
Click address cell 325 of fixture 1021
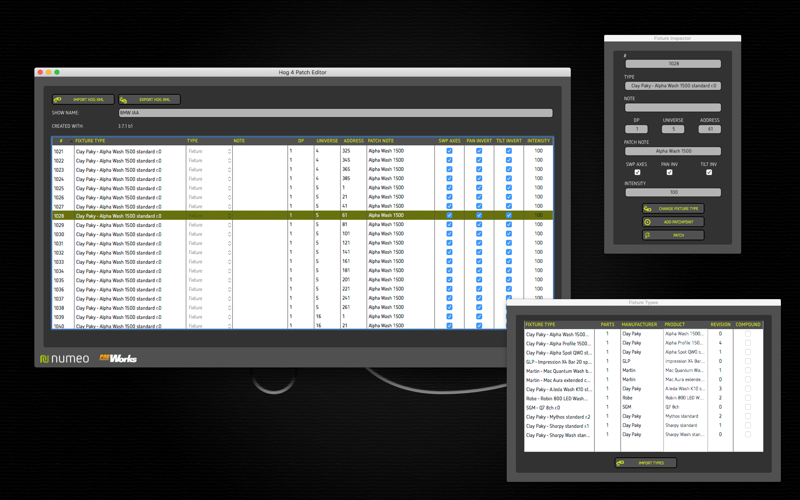click(353, 151)
